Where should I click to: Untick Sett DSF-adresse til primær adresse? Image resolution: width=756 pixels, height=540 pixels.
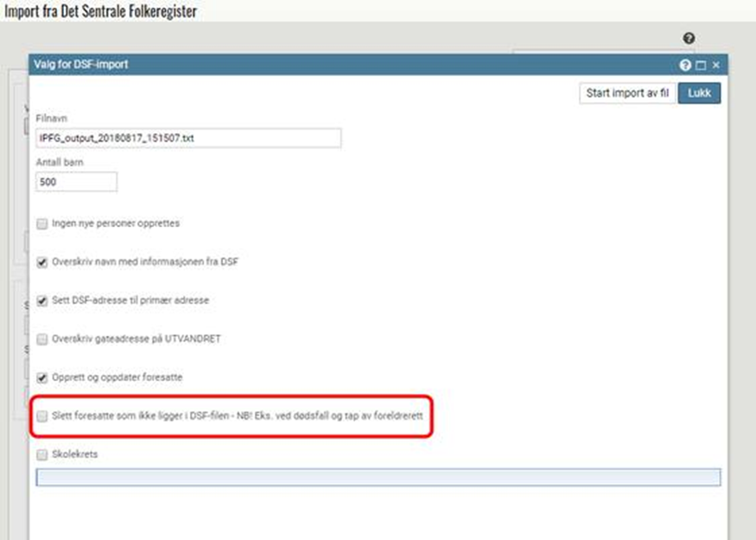tap(42, 301)
